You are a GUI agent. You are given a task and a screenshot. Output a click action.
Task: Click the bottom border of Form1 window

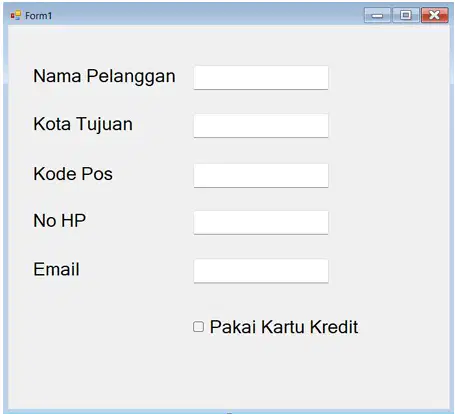point(228,411)
